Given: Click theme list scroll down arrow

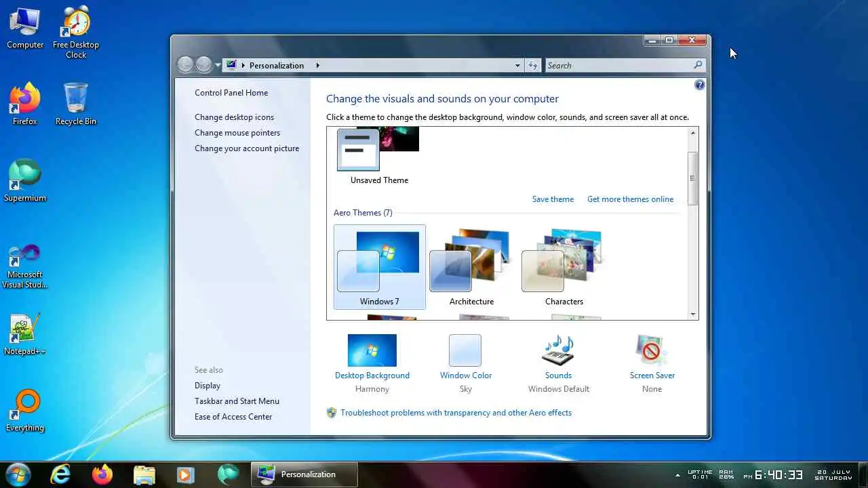Looking at the screenshot, I should click(692, 314).
